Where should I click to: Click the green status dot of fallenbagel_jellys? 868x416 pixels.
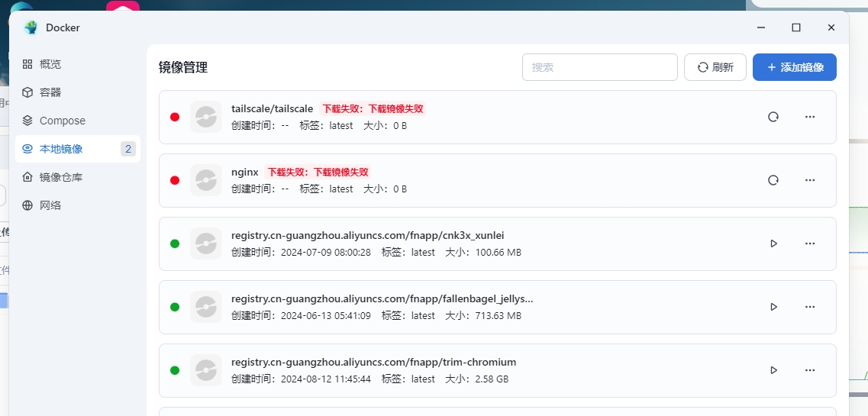coord(175,307)
